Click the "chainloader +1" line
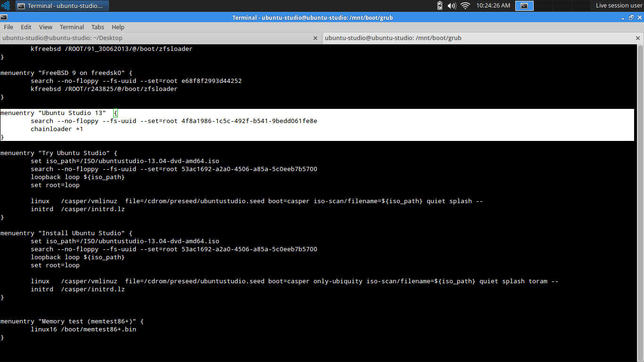 click(x=57, y=129)
